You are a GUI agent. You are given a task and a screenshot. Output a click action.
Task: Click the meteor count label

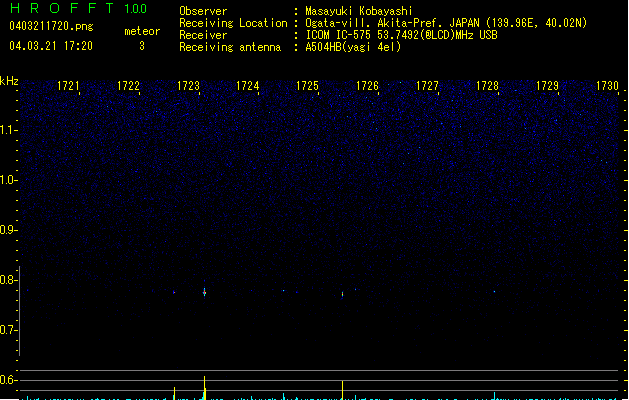pyautogui.click(x=142, y=31)
